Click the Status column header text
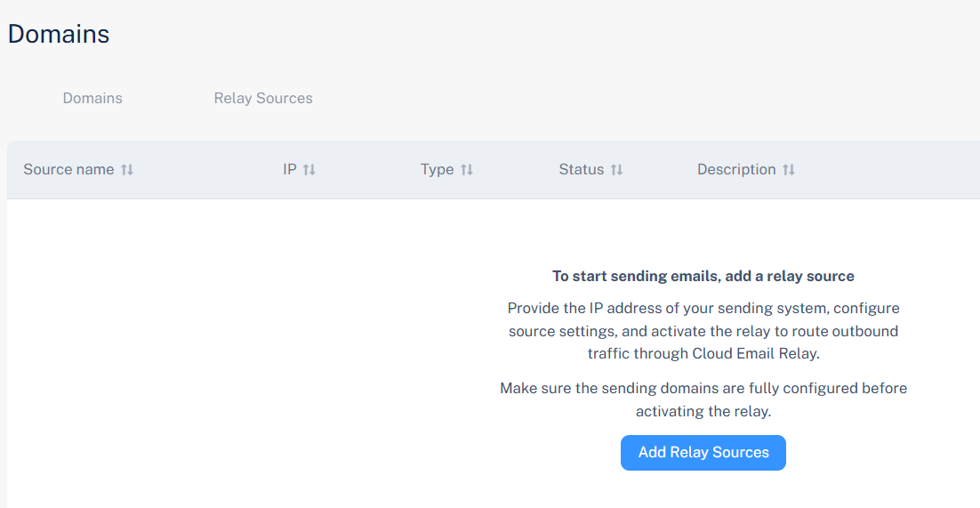The image size is (980, 508). pos(581,169)
